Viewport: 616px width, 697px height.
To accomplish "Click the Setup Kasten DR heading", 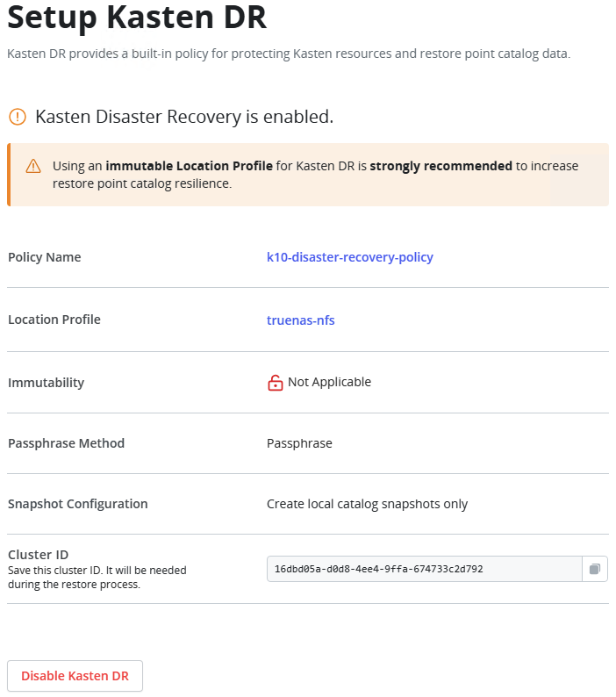I will (x=137, y=18).
